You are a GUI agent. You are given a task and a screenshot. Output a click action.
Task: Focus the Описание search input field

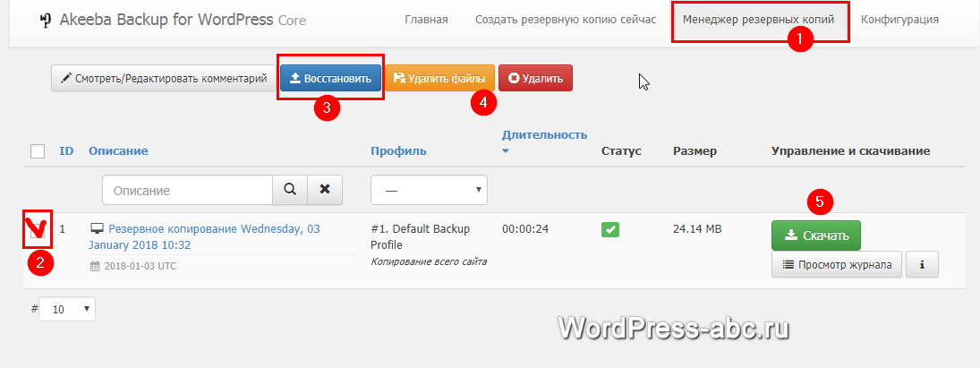click(188, 190)
